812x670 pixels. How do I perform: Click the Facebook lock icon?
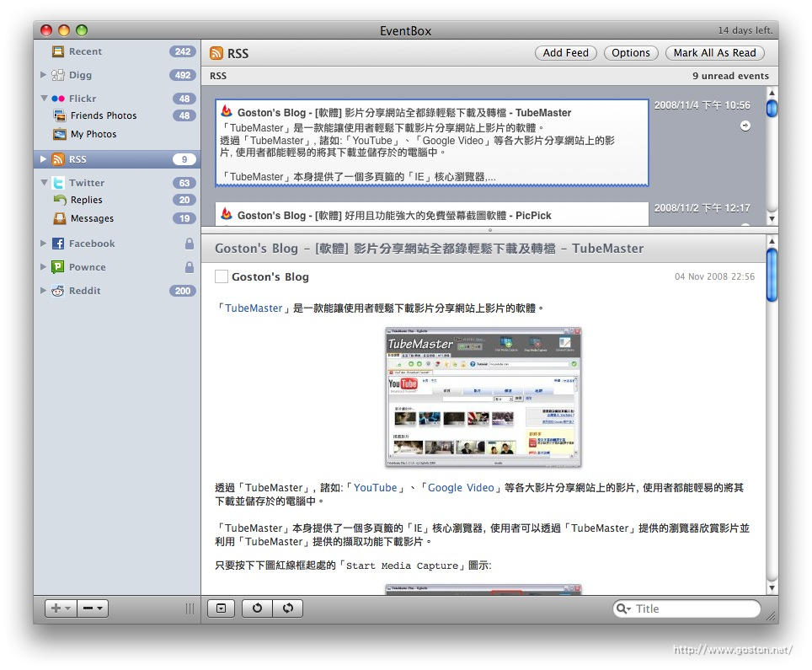point(190,244)
